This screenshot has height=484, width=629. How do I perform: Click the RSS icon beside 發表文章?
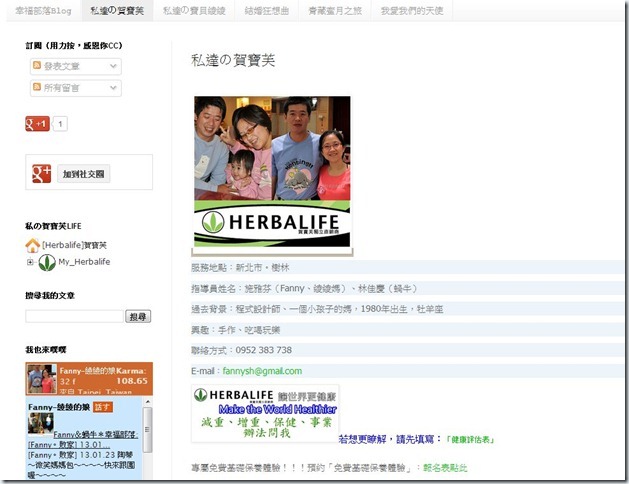point(37,65)
